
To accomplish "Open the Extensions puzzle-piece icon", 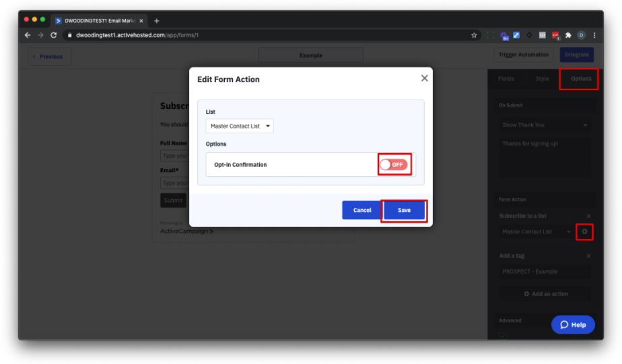I will coord(568,35).
